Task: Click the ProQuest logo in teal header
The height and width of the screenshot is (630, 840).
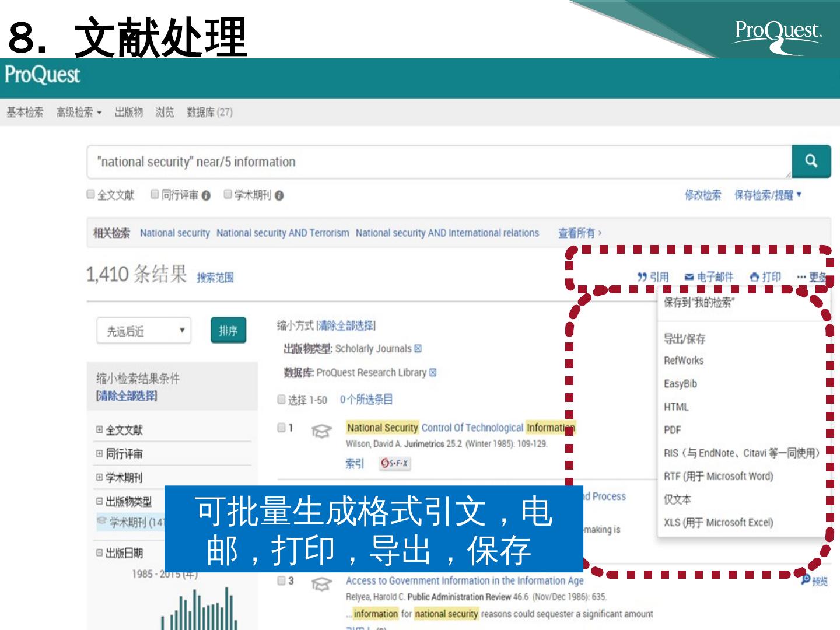Action: (42, 75)
